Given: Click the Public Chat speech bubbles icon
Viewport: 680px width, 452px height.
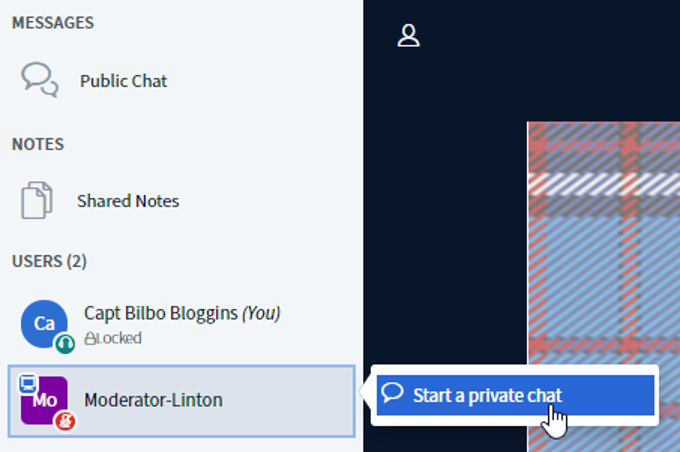Looking at the screenshot, I should point(39,80).
